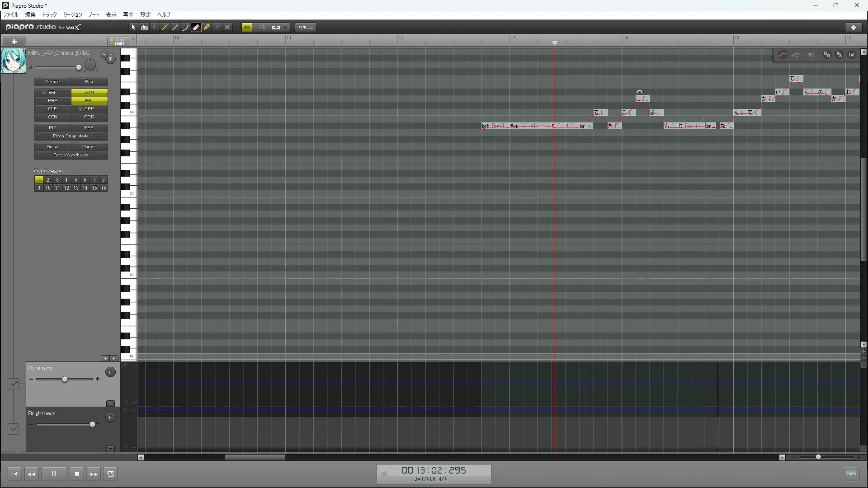
Task: Click the add track plus button
Action: [14, 42]
